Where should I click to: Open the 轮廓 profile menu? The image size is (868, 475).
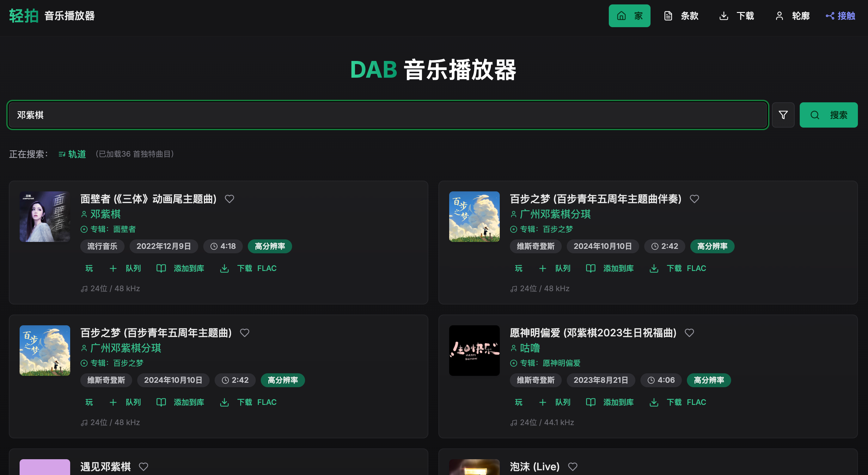[x=792, y=16]
